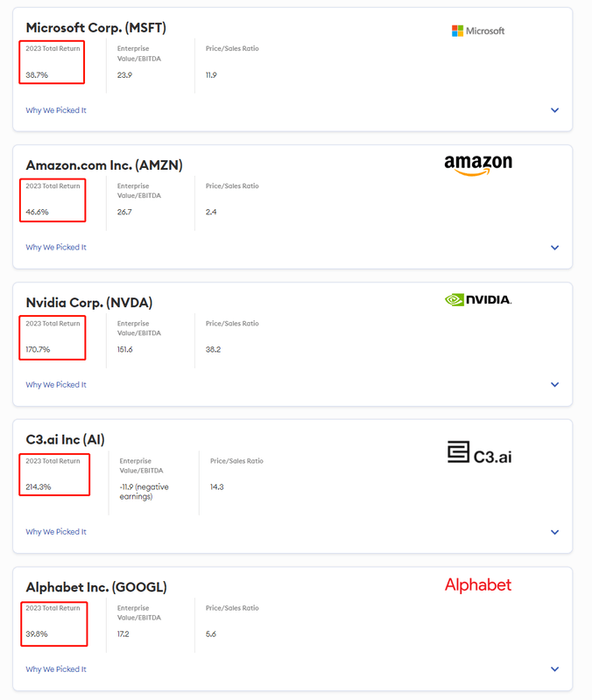Click Nvidia's 170.7% total return value
Image resolution: width=592 pixels, height=700 pixels.
(x=38, y=349)
